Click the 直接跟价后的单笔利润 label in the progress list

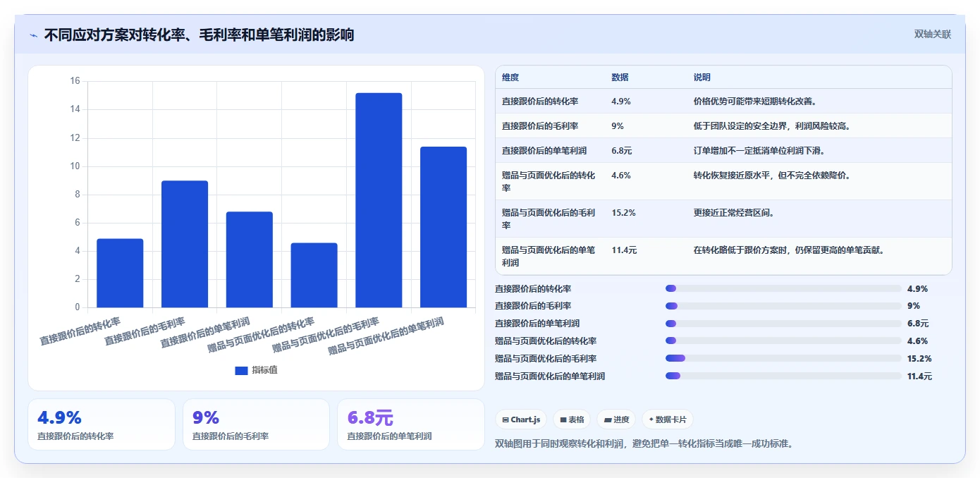537,324
